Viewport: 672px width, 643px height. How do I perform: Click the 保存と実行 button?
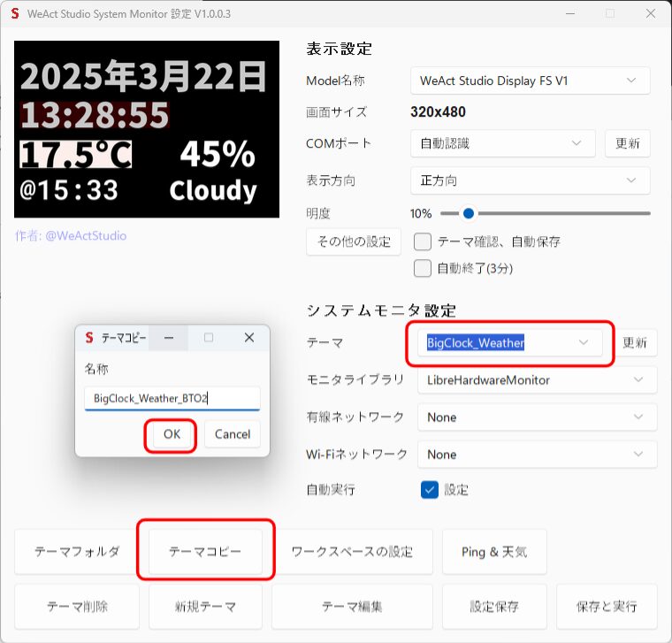click(x=606, y=607)
